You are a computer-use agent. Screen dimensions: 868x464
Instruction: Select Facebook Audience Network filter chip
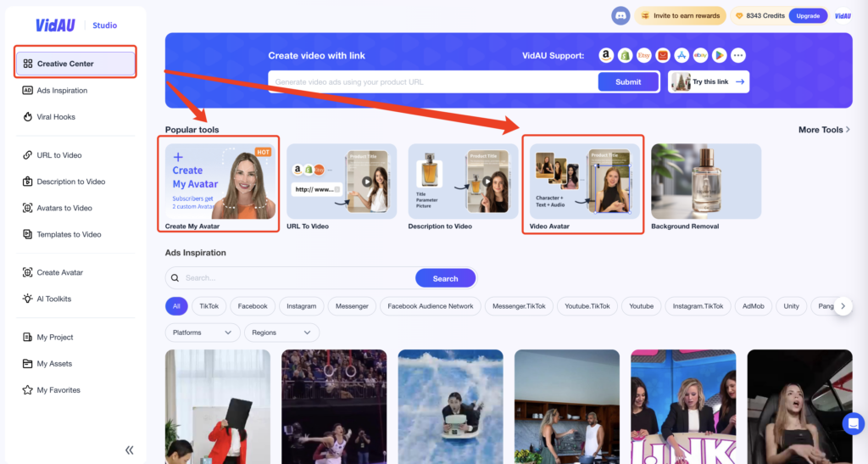[430, 306]
